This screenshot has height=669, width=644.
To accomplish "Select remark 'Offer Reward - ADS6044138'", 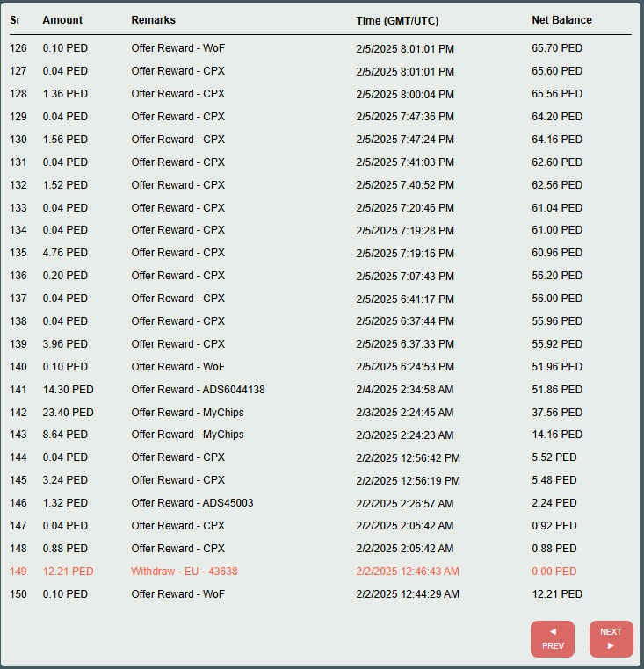I will click(199, 390).
